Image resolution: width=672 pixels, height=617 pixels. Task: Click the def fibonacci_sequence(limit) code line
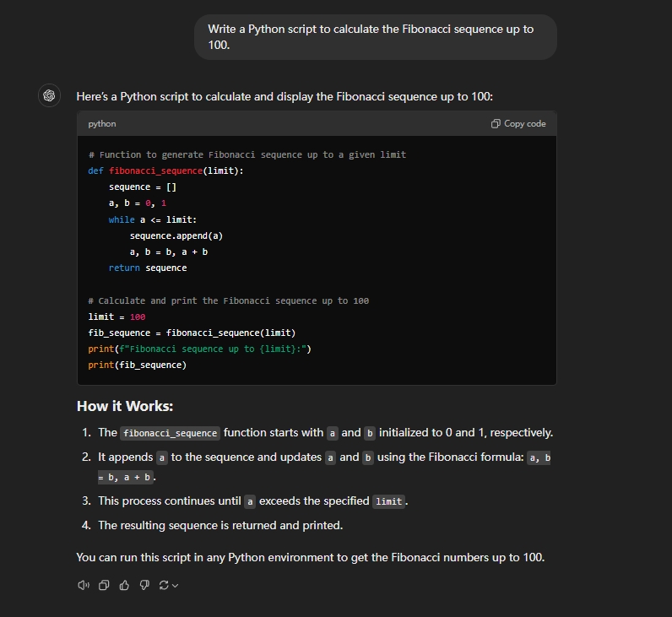[x=165, y=170]
